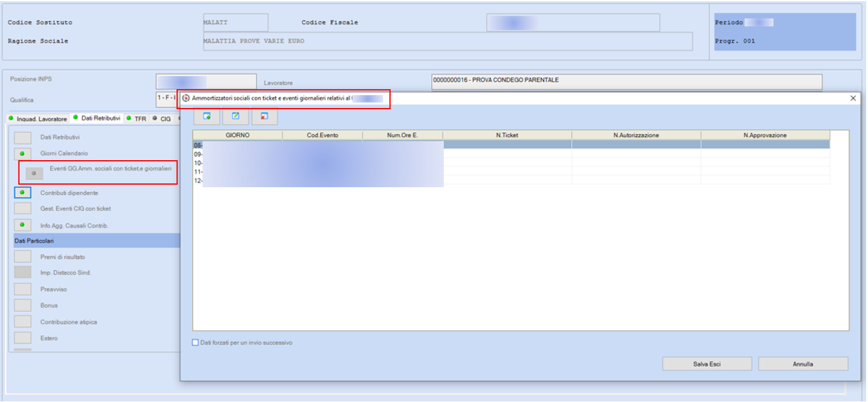Click the green-dot button beside Info Agg. Causali Contrib.

23,225
